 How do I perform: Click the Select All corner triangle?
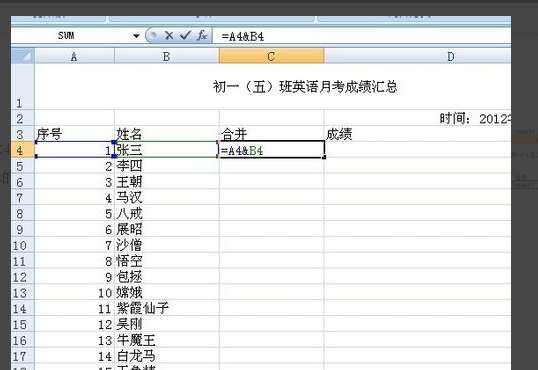(23, 57)
